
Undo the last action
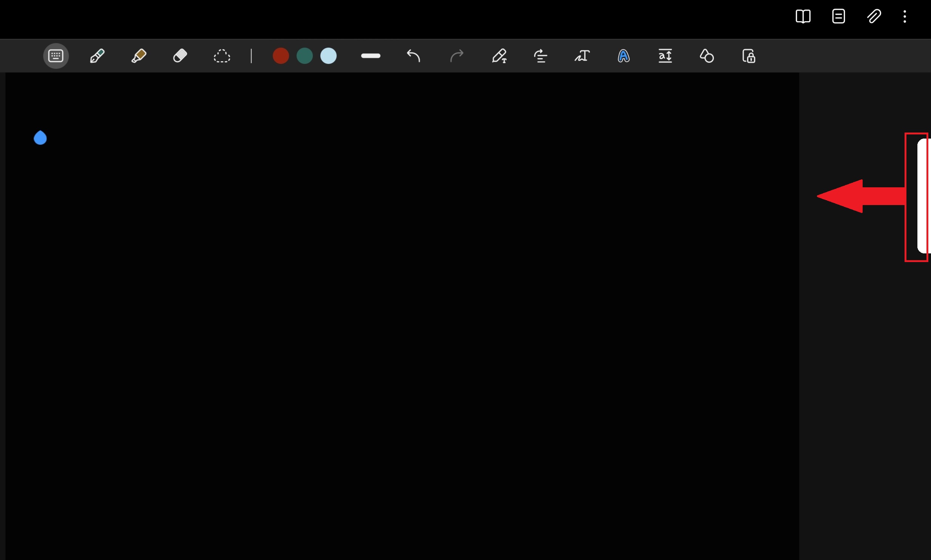point(414,56)
